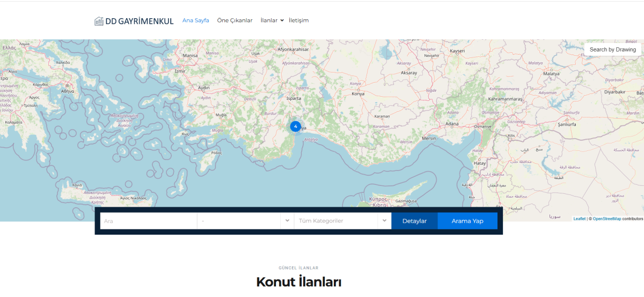Open the Ana Sayfa menu item

[195, 20]
